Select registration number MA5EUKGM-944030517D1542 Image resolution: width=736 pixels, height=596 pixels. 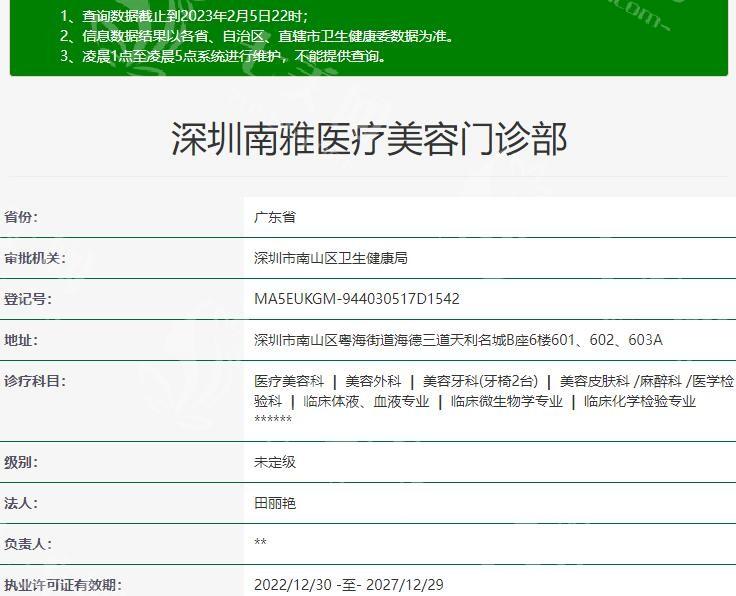pyautogui.click(x=357, y=299)
